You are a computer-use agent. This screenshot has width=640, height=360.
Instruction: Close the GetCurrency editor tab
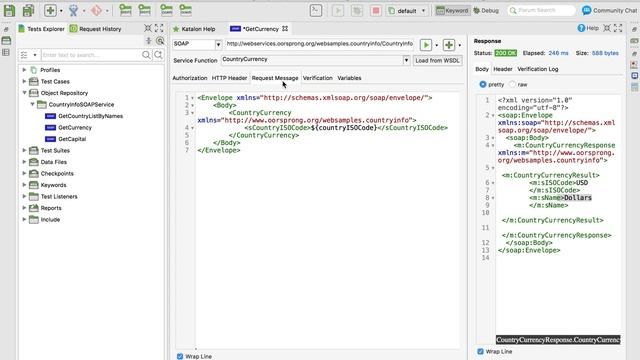coord(285,29)
